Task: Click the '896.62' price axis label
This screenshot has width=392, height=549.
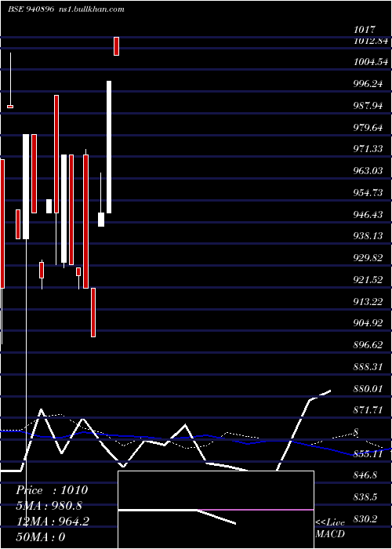Action: (368, 345)
